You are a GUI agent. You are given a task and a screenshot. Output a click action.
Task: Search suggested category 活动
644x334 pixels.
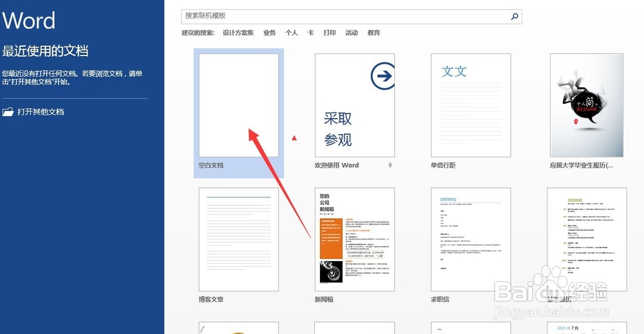pyautogui.click(x=352, y=33)
